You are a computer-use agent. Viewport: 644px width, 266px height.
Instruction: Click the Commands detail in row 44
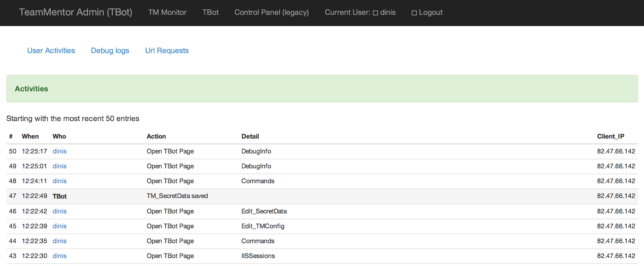click(x=258, y=241)
